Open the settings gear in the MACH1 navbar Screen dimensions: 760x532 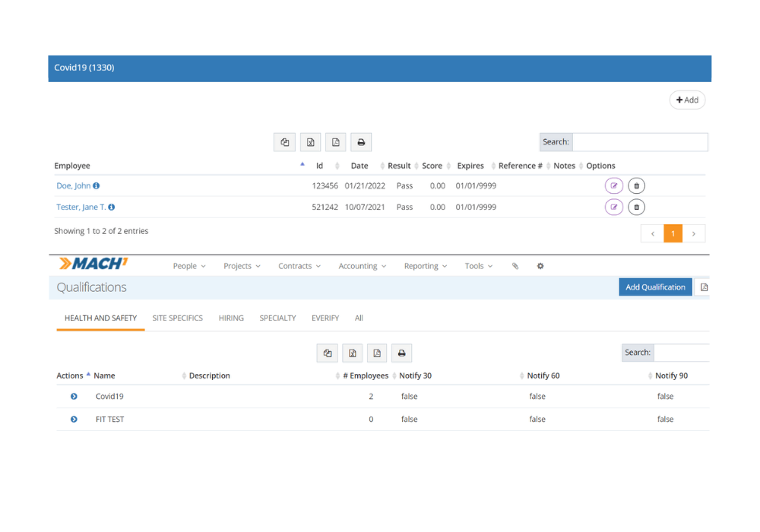540,266
